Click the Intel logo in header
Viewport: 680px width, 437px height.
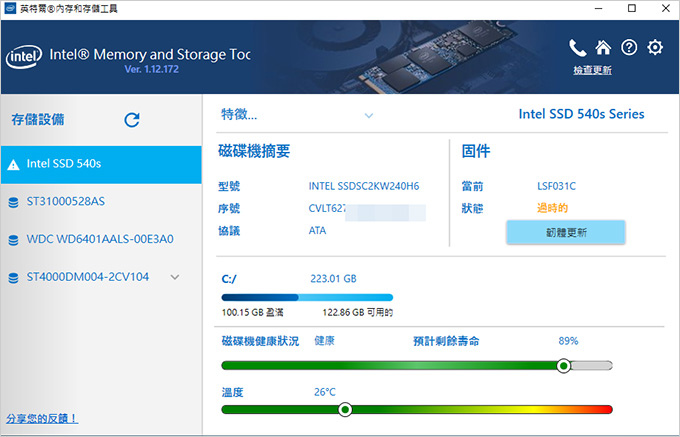(24, 57)
